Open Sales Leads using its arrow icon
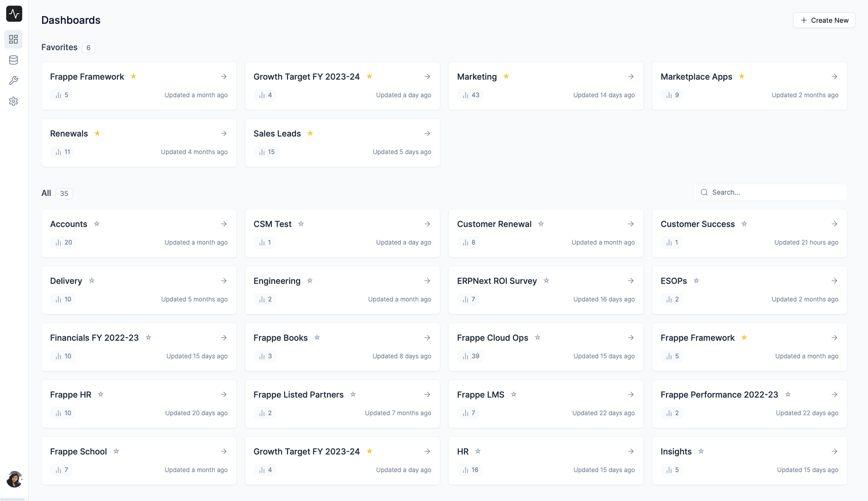The image size is (868, 501). coord(427,133)
